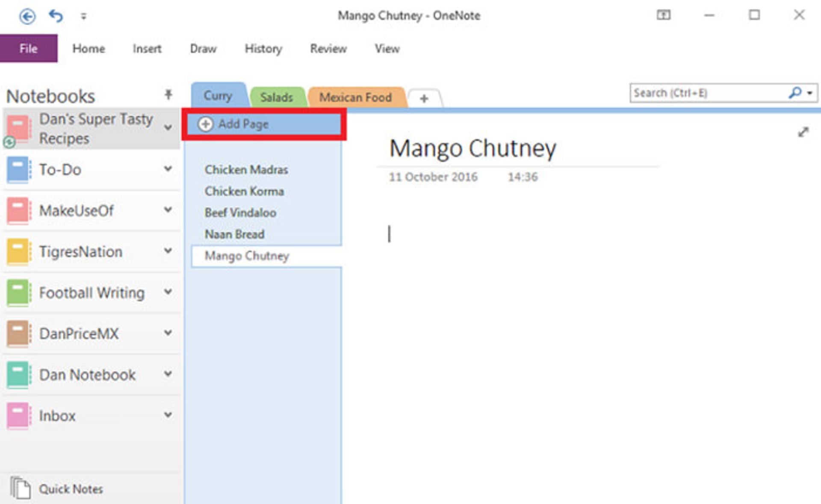This screenshot has height=504, width=821.
Task: Click the To-Do notebook icon
Action: [18, 170]
